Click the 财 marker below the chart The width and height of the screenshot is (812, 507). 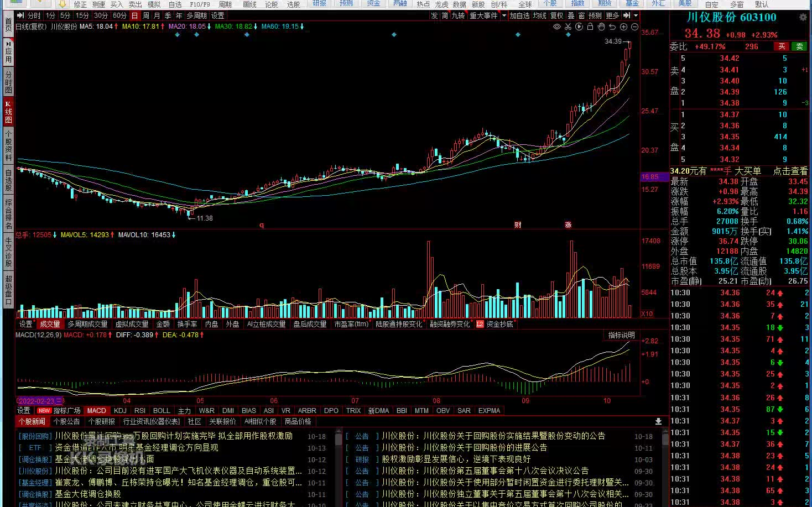518,224
